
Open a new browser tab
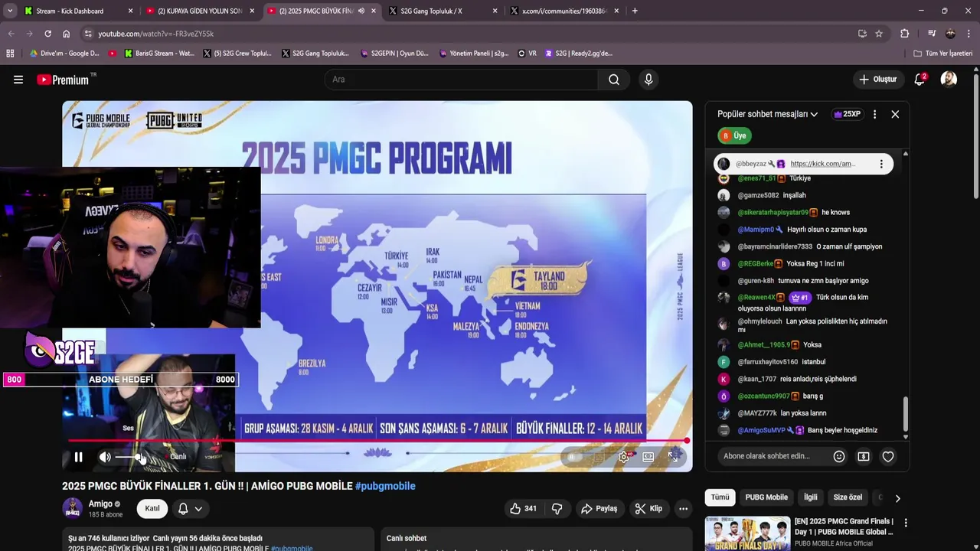click(635, 11)
